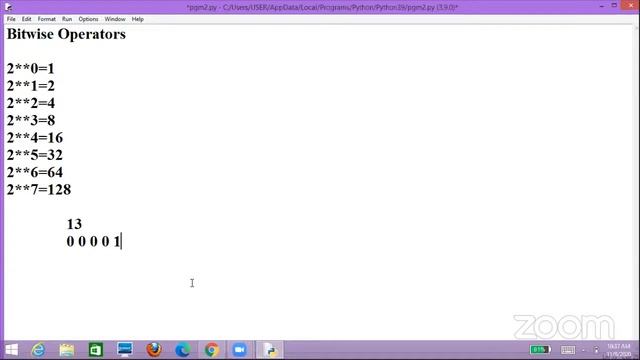Click the line '2**4=16'
The height and width of the screenshot is (360, 640).
point(35,138)
